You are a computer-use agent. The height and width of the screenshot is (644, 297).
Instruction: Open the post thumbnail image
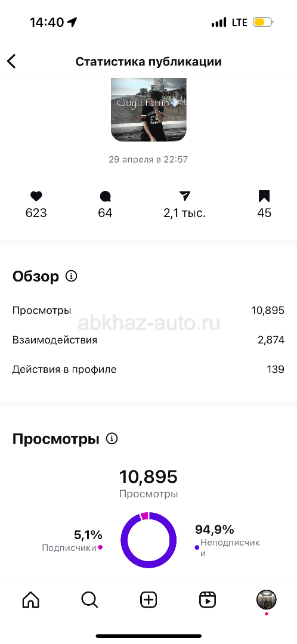pos(148,110)
